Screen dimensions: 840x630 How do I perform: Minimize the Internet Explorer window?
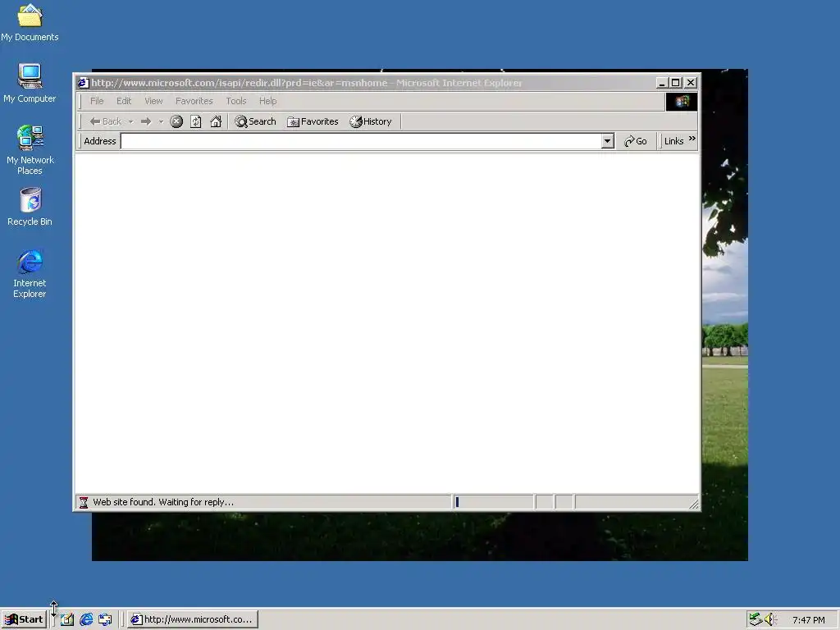click(x=662, y=83)
